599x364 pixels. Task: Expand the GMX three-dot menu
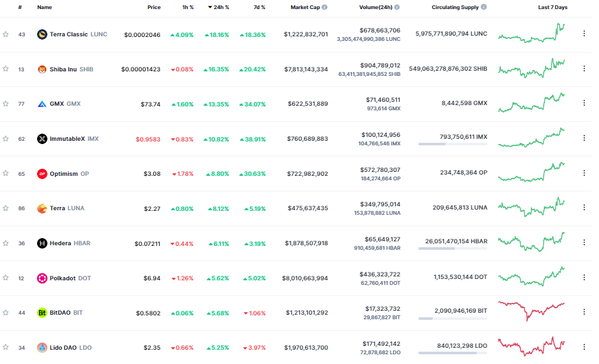[584, 103]
